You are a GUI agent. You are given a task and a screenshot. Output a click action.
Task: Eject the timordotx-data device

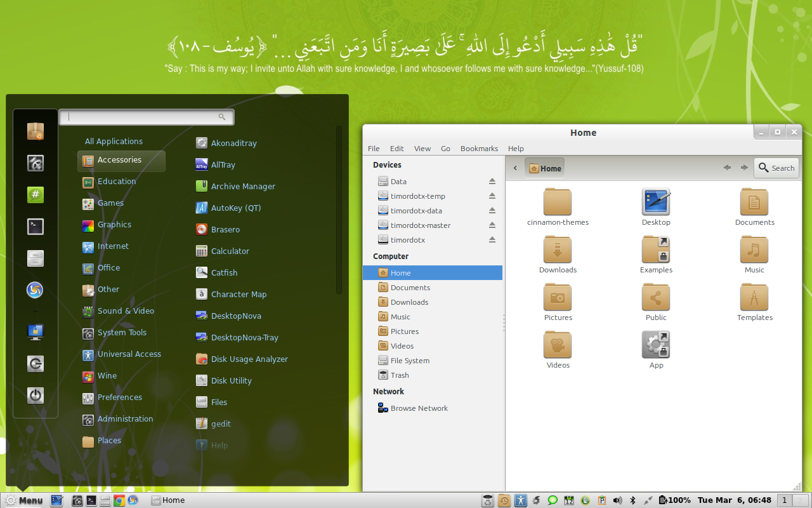point(492,211)
